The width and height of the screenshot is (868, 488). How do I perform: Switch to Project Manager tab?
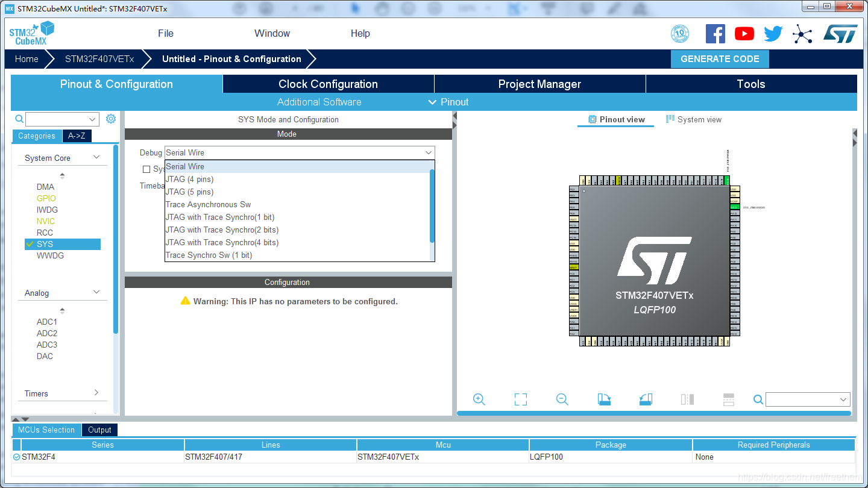click(x=540, y=84)
